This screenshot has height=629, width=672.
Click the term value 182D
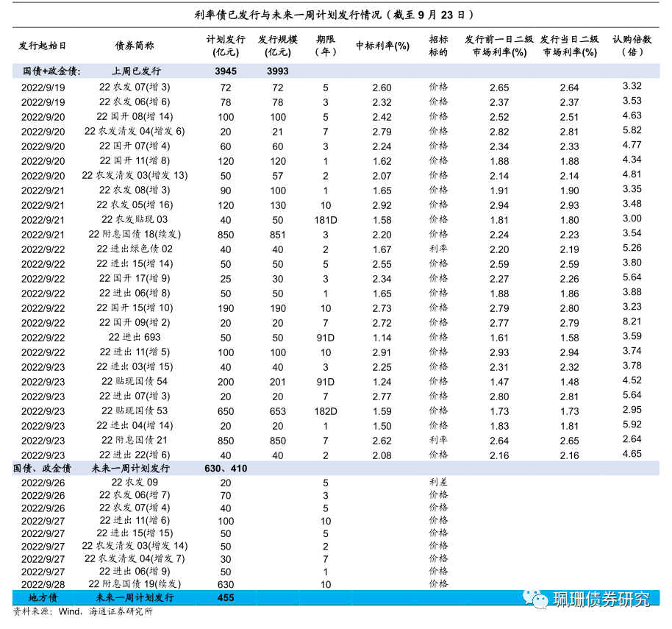(326, 412)
